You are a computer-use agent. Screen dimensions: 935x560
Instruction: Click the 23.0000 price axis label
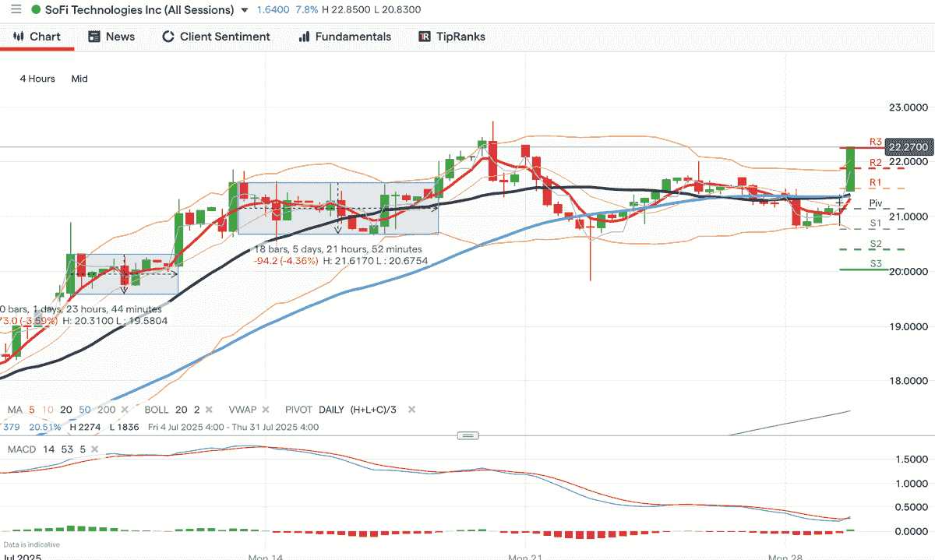click(x=909, y=107)
